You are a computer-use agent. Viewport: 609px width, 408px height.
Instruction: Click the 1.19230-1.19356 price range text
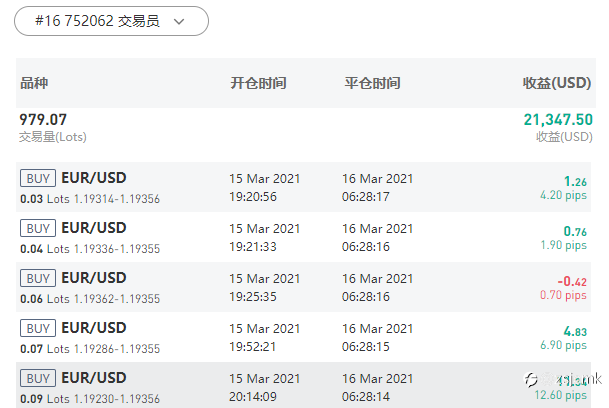117,399
